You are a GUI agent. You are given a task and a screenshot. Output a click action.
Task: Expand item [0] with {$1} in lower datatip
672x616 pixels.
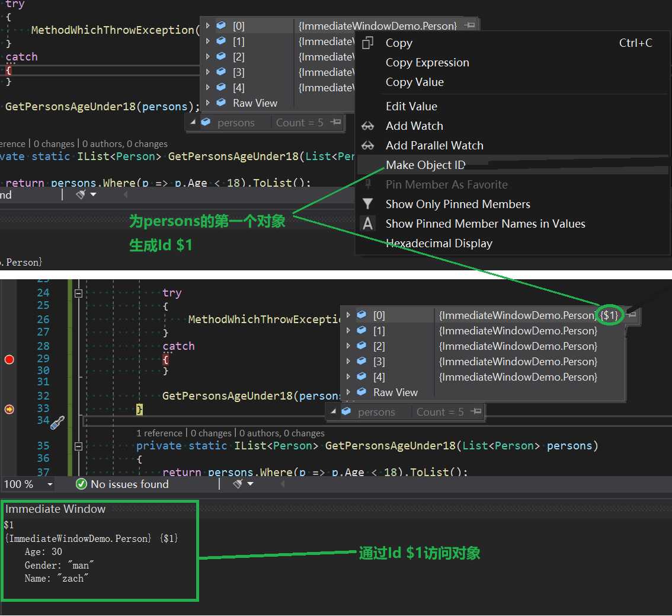coord(348,315)
